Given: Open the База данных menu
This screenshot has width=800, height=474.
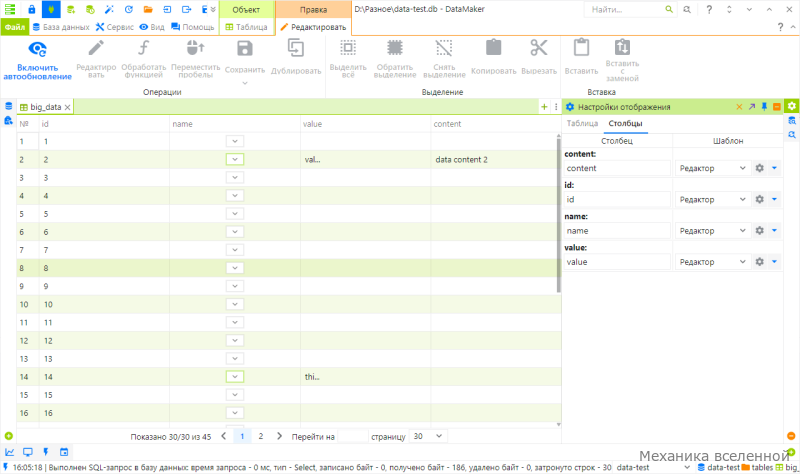Looking at the screenshot, I should 61,27.
